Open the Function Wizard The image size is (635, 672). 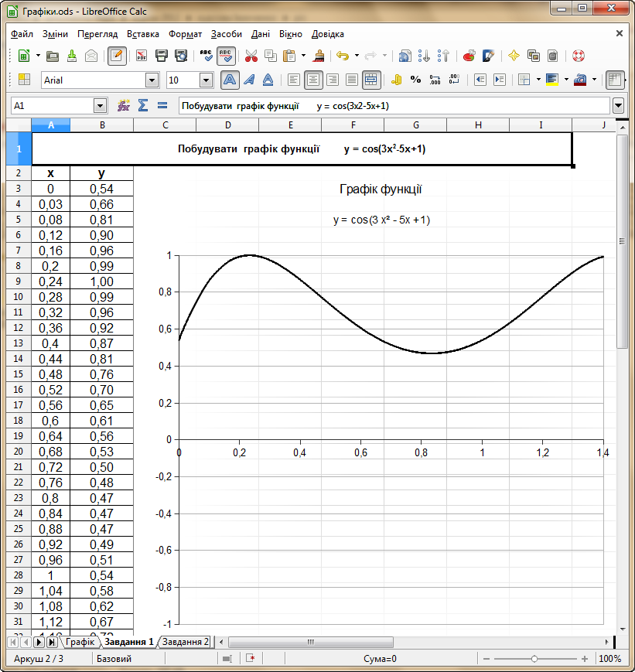click(123, 105)
